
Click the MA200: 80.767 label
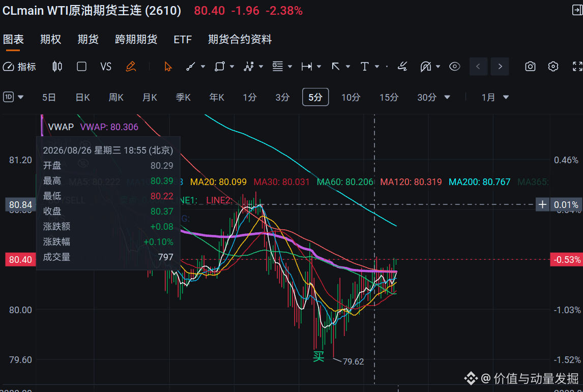[480, 182]
